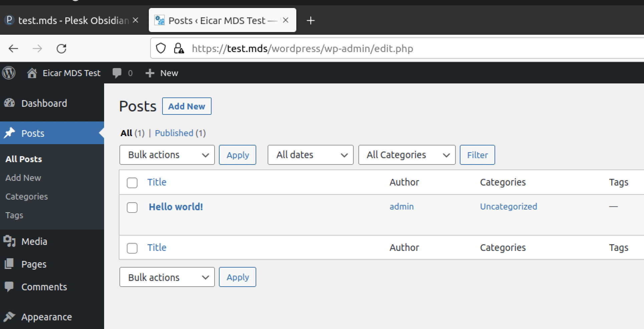The height and width of the screenshot is (329, 644).
Task: Open the comments bubble icon in admin bar
Action: (x=117, y=73)
